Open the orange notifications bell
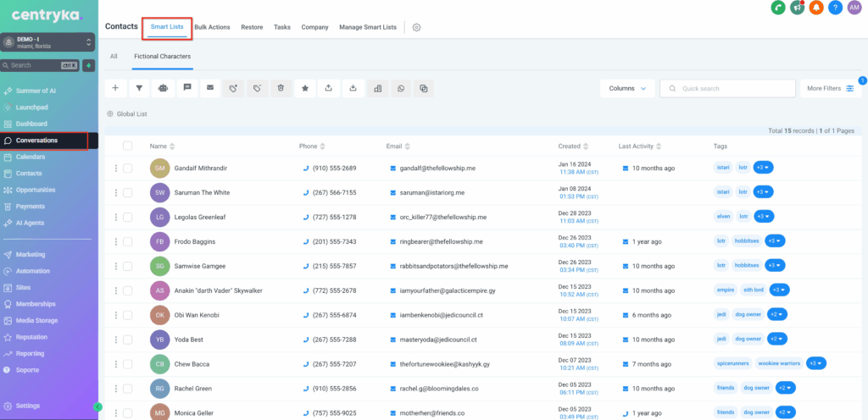 click(816, 8)
